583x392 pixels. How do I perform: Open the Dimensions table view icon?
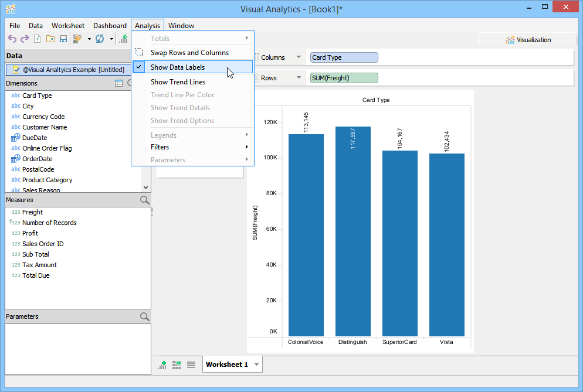click(x=118, y=83)
